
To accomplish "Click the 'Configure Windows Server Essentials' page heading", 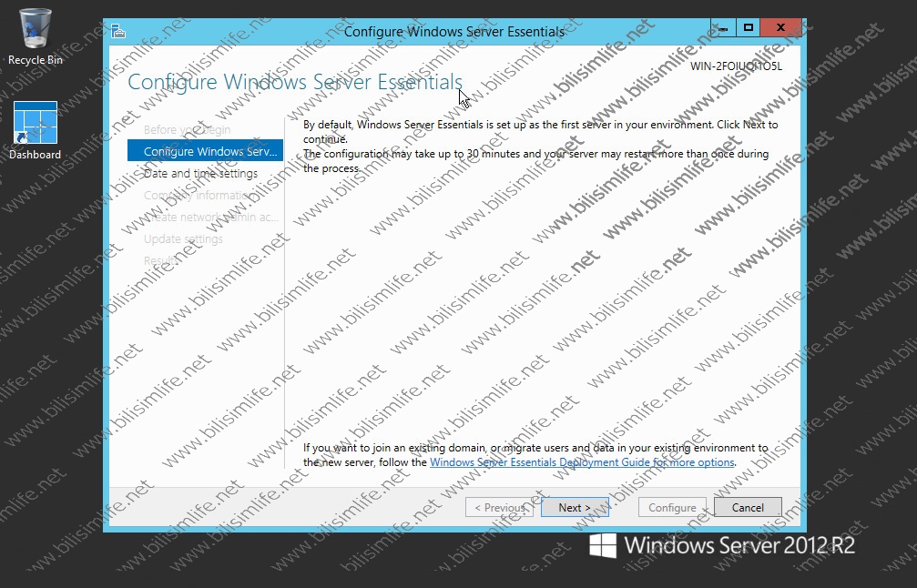I will [x=295, y=82].
